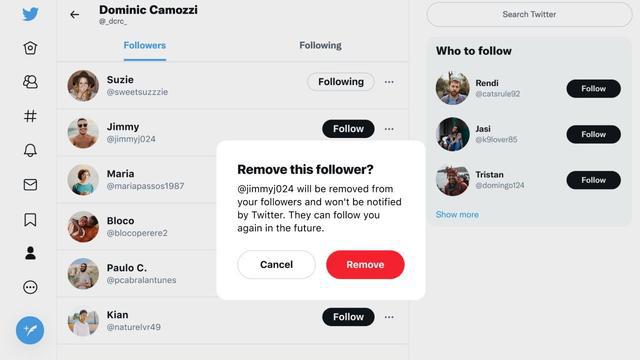The width and height of the screenshot is (640, 360).
Task: Toggle the Follow button for Jimmy
Action: pyautogui.click(x=348, y=129)
